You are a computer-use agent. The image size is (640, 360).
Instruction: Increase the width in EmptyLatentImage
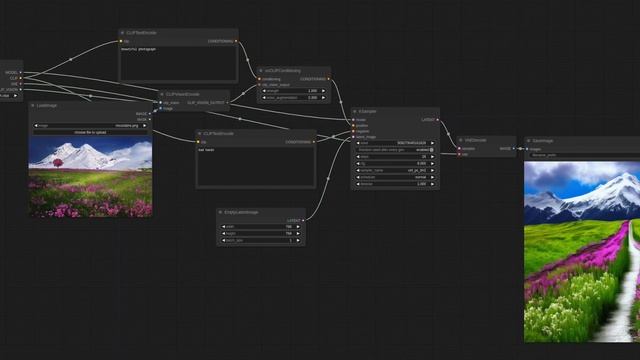click(298, 227)
